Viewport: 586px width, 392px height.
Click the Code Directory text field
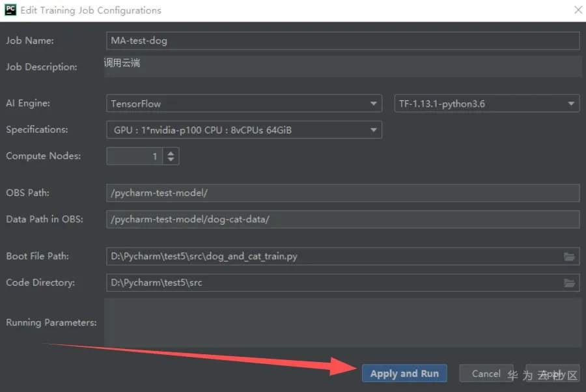pyautogui.click(x=332, y=283)
